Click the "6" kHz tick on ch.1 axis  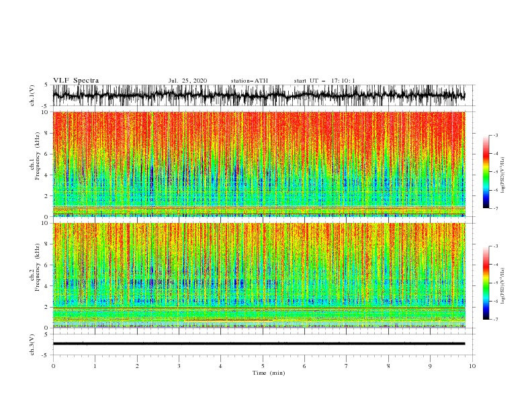coord(46,154)
